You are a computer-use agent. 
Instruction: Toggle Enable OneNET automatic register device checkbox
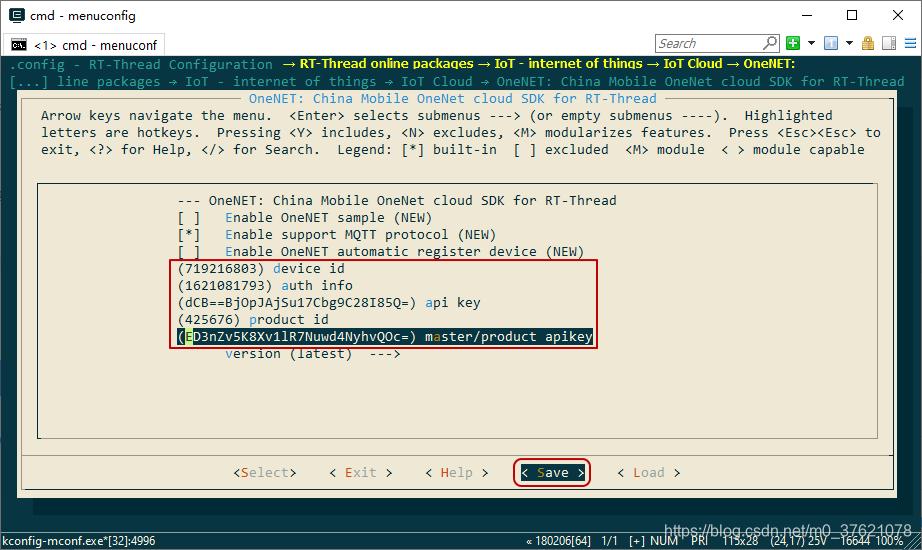(x=189, y=252)
